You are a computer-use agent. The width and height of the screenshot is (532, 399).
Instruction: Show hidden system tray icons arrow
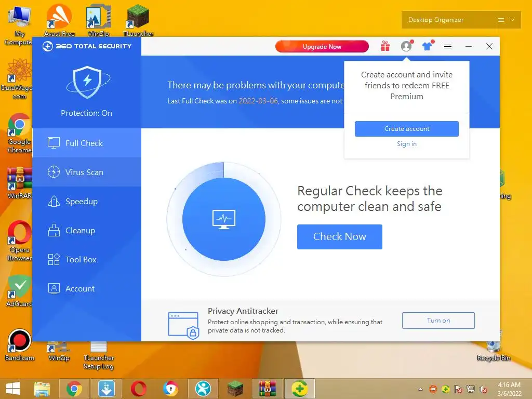tap(420, 389)
